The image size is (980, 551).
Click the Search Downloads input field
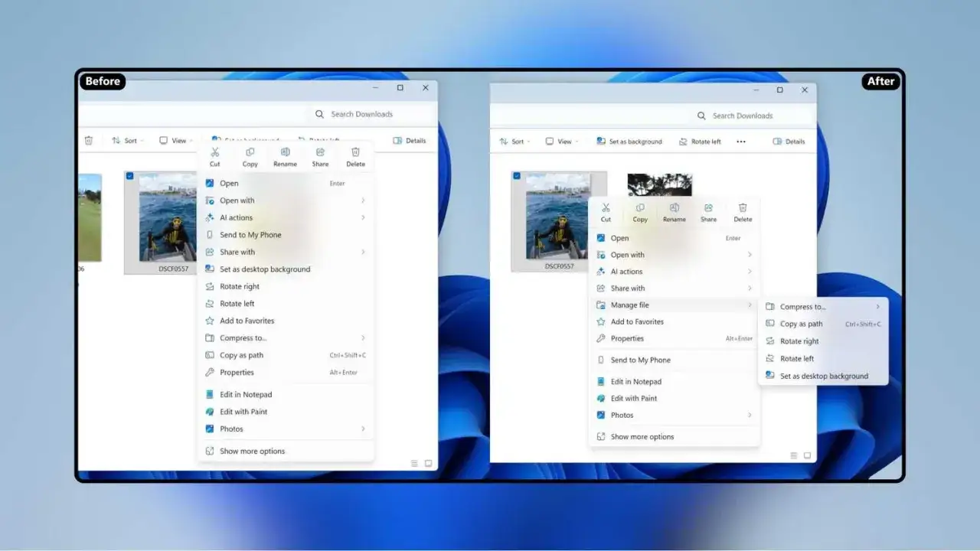743,115
